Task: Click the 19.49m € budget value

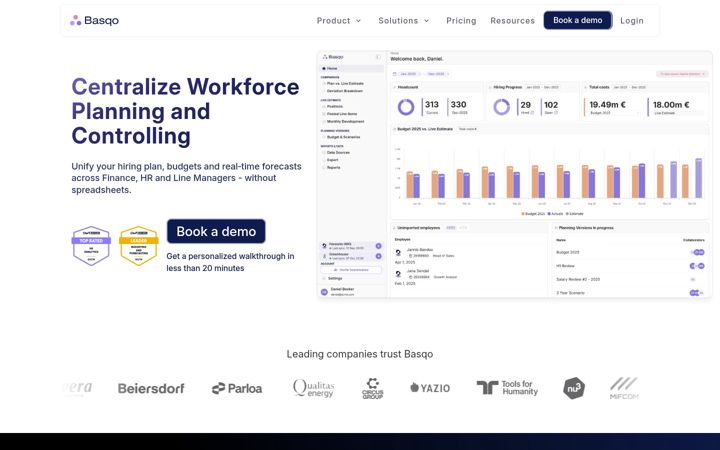Action: click(607, 105)
